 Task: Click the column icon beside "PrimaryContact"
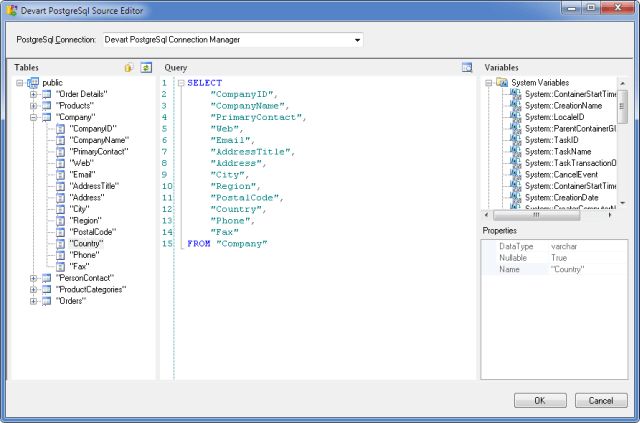(x=60, y=151)
